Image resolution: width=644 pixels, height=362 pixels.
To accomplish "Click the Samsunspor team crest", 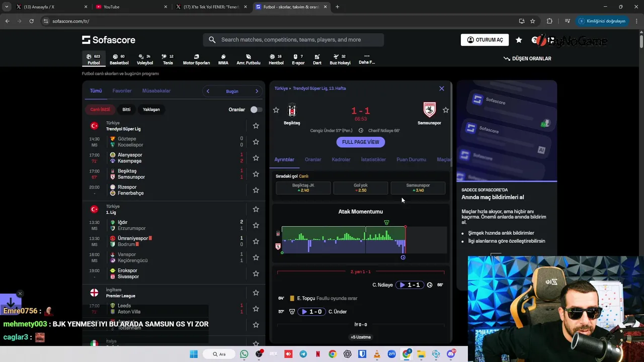I will (429, 110).
